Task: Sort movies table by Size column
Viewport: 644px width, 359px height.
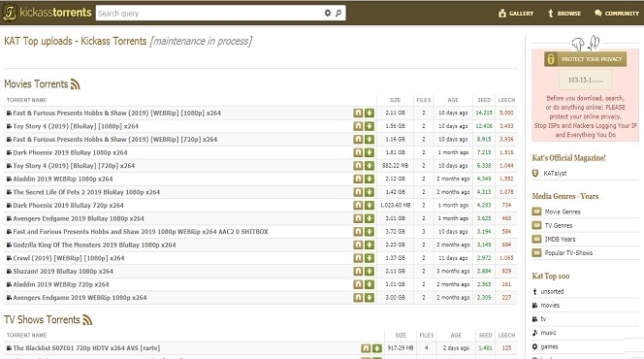Action: pos(395,100)
